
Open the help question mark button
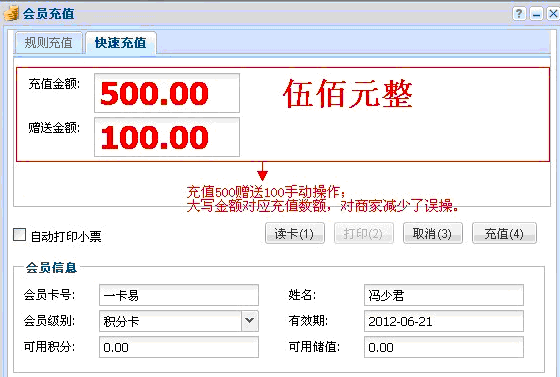pyautogui.click(x=519, y=14)
